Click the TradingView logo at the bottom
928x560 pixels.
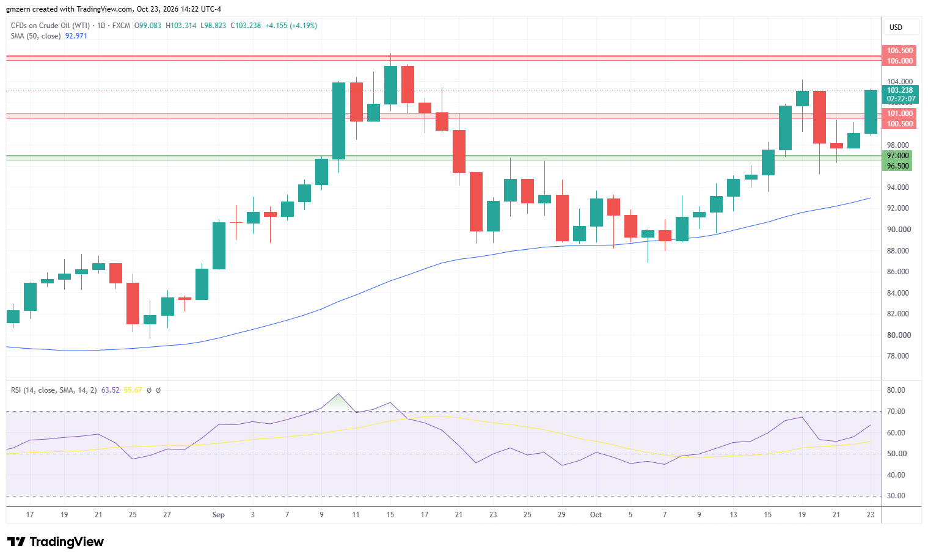tap(56, 542)
